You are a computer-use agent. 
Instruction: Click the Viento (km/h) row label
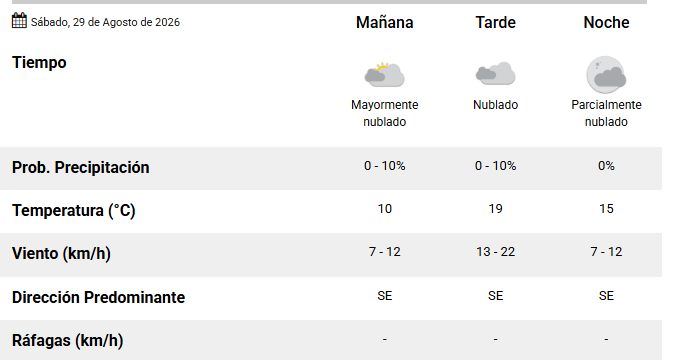62,254
